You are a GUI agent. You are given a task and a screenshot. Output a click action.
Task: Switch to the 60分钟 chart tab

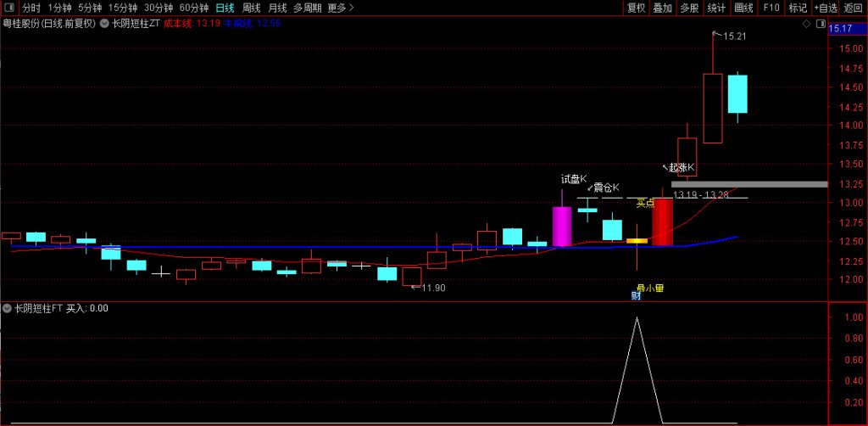(194, 8)
